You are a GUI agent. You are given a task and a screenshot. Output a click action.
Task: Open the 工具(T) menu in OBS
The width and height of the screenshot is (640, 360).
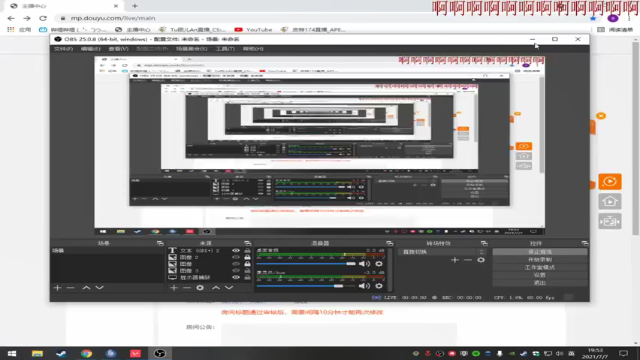pos(225,49)
